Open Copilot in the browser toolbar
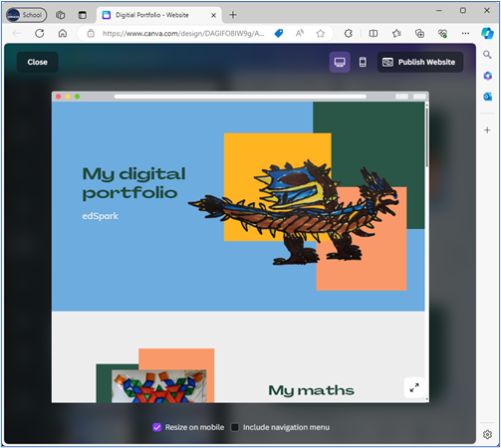 (487, 33)
